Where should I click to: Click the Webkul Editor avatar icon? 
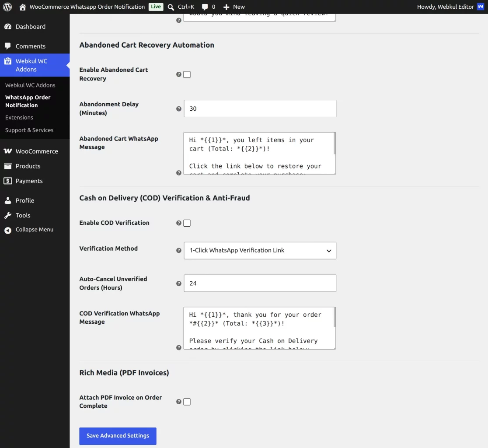[481, 7]
